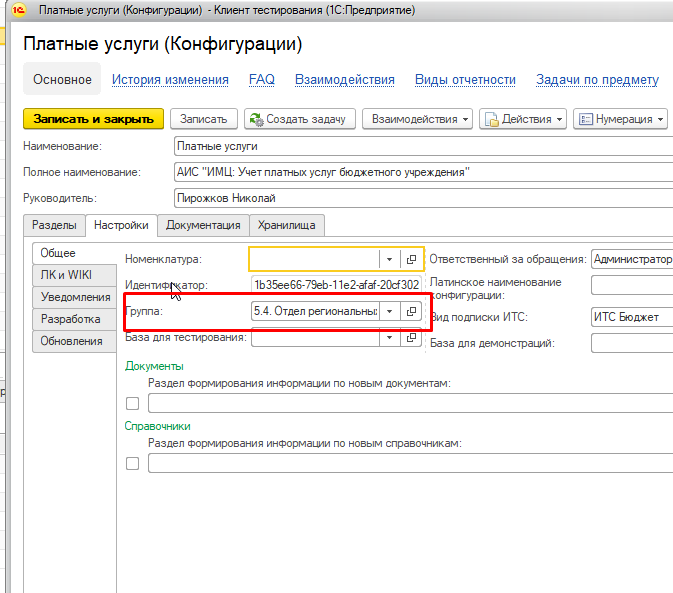673x593 pixels.
Task: Click Создать задачу button with refresh icon
Action: coord(301,119)
